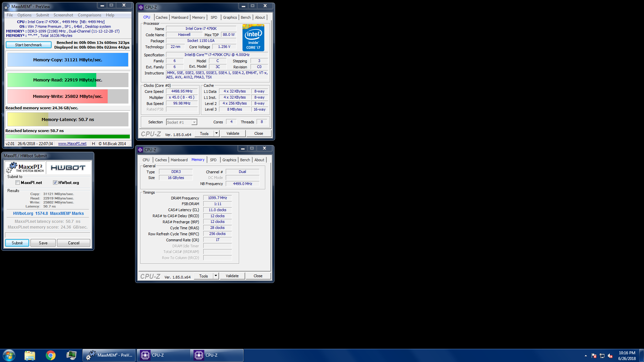Open the Windows Start orb
Screen dimensions: 644x362
pyautogui.click(x=9, y=355)
